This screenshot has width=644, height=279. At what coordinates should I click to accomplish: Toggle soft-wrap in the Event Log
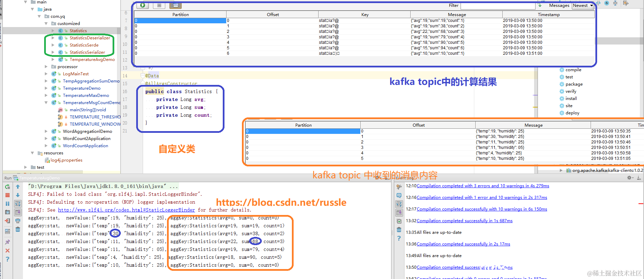399,204
